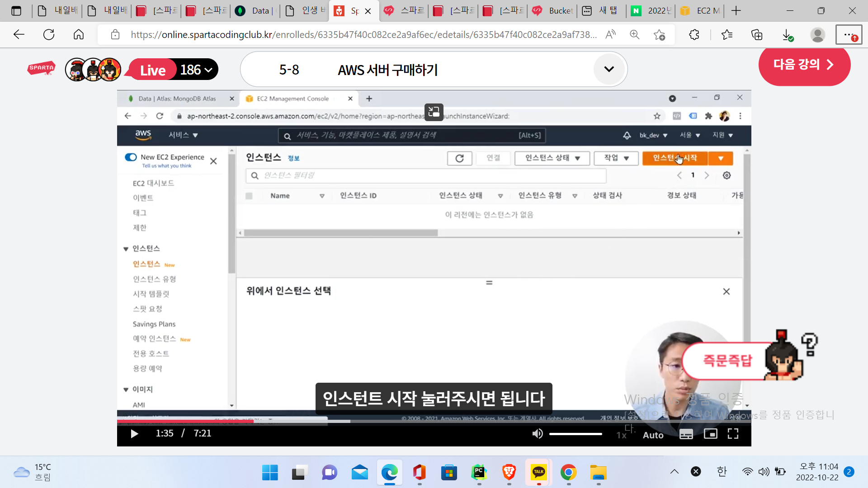
Task: Click Savings Plans in sidebar
Action: point(154,324)
